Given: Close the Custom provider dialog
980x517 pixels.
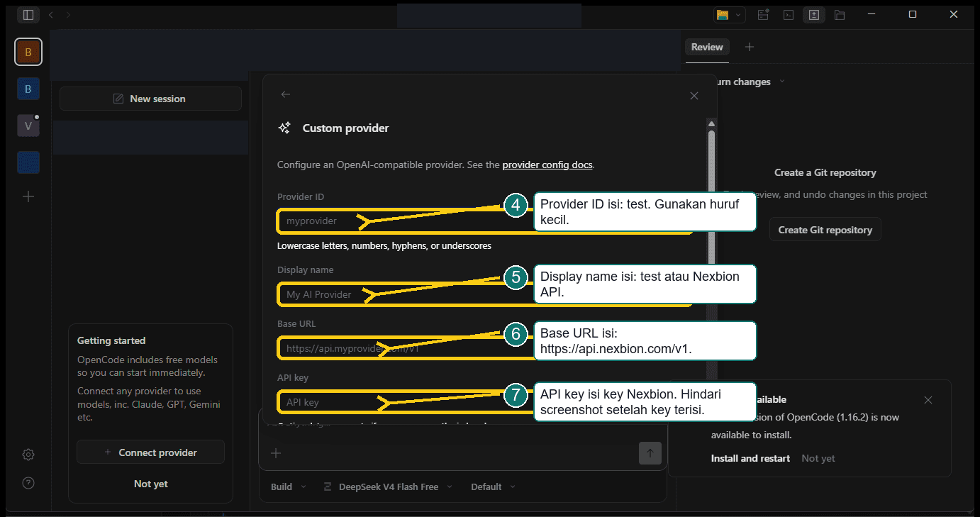Looking at the screenshot, I should (694, 96).
